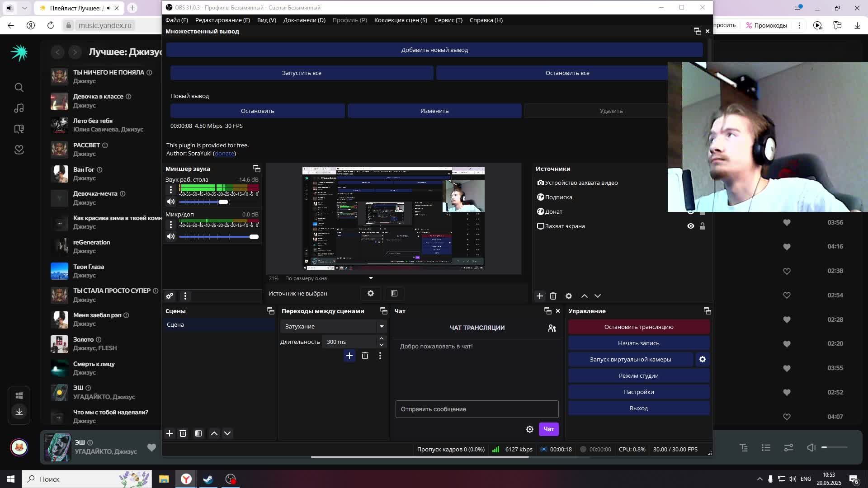Adjust Звук раб. стола volume slider

223,202
